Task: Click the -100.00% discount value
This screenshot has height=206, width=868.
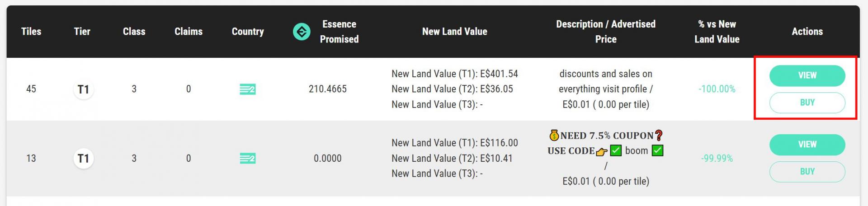Action: tap(717, 89)
